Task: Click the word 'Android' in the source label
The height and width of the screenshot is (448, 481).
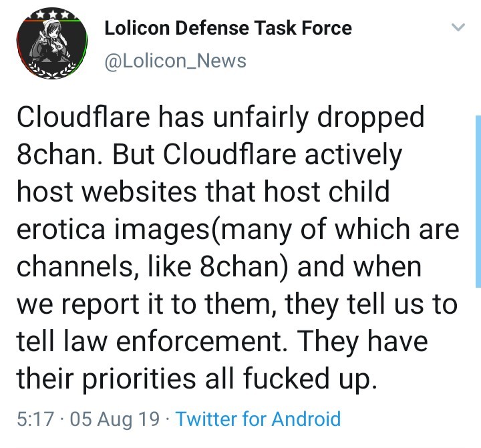Action: tap(306, 419)
